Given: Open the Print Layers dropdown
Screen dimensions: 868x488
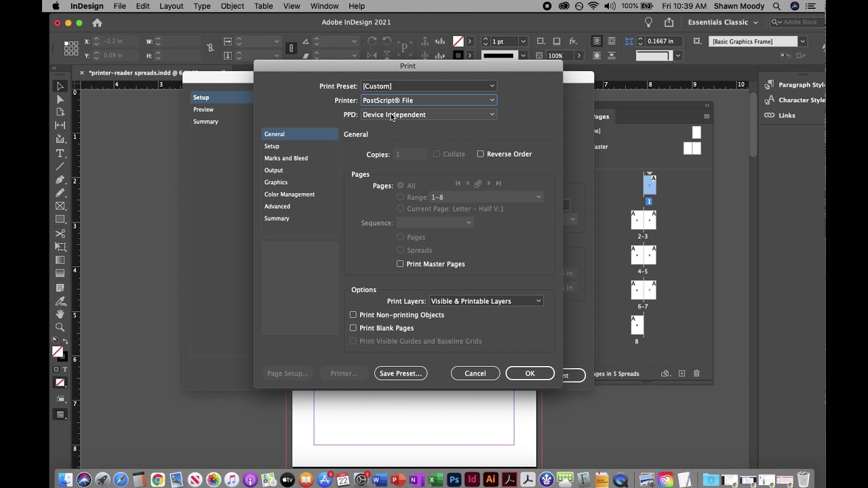Looking at the screenshot, I should click(x=486, y=301).
